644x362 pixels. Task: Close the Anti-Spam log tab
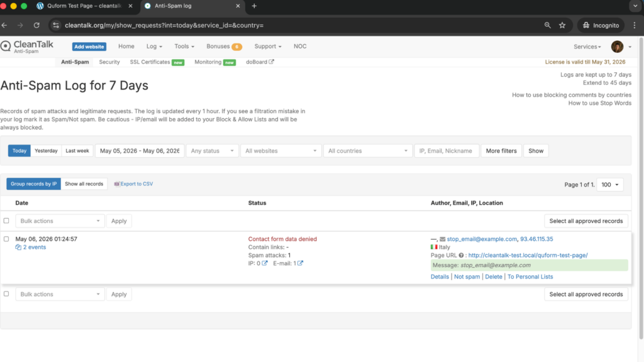tap(238, 6)
